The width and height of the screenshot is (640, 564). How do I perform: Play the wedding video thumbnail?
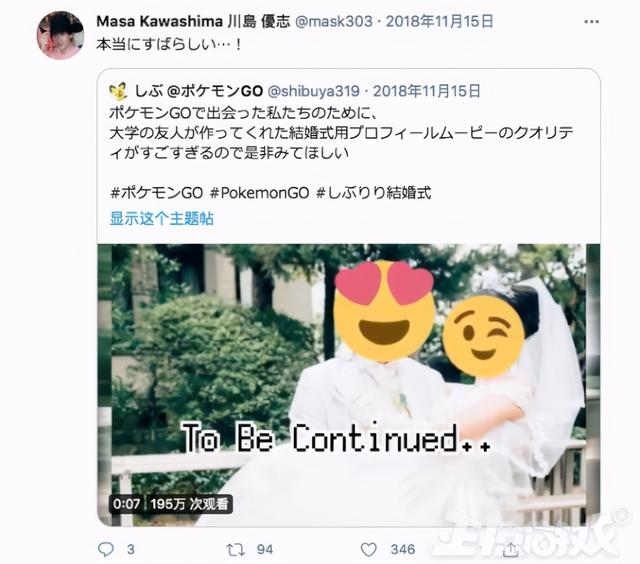click(349, 384)
